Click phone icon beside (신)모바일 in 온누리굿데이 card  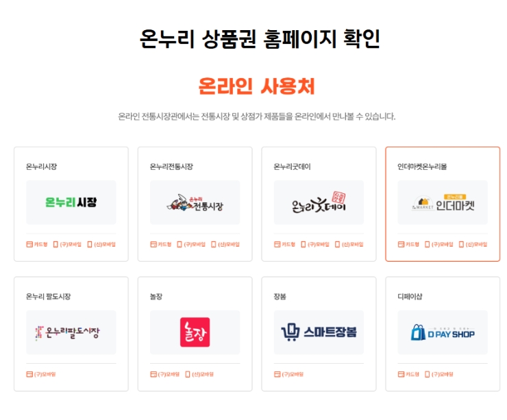pos(337,244)
